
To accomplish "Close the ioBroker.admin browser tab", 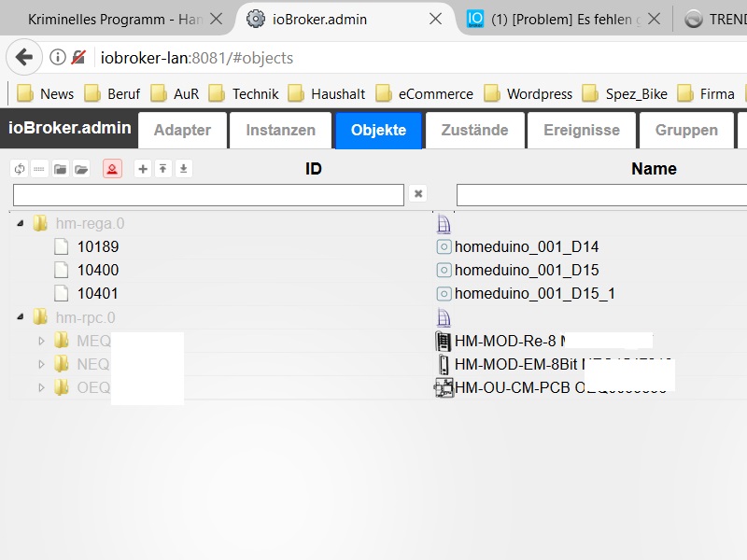I will pyautogui.click(x=435, y=19).
